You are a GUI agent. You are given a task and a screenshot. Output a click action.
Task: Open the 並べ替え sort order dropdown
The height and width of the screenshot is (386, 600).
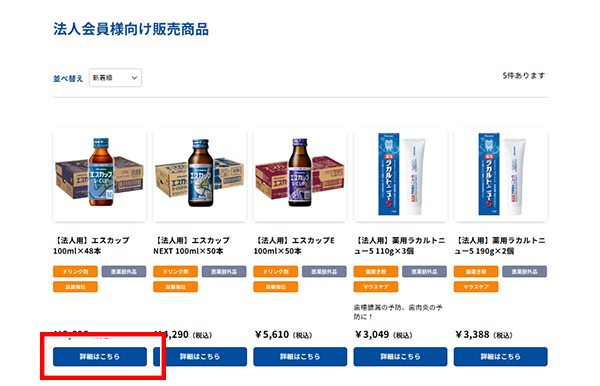tap(115, 78)
